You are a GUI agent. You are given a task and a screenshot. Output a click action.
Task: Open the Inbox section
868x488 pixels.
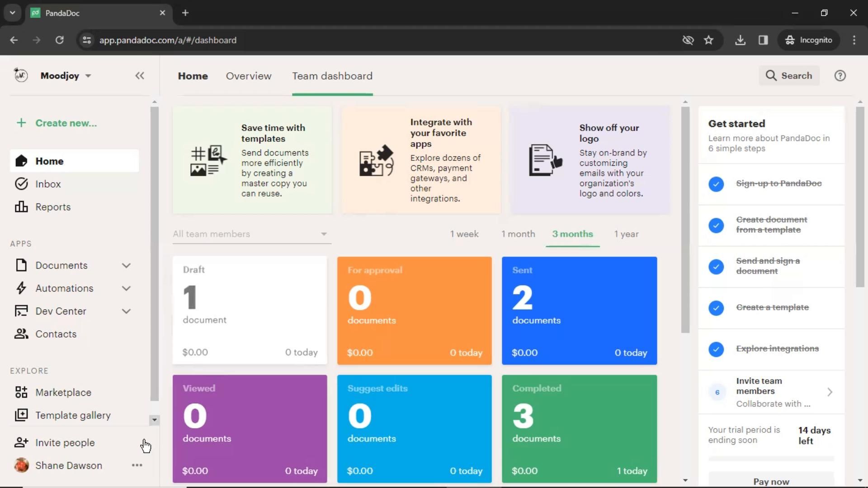48,184
